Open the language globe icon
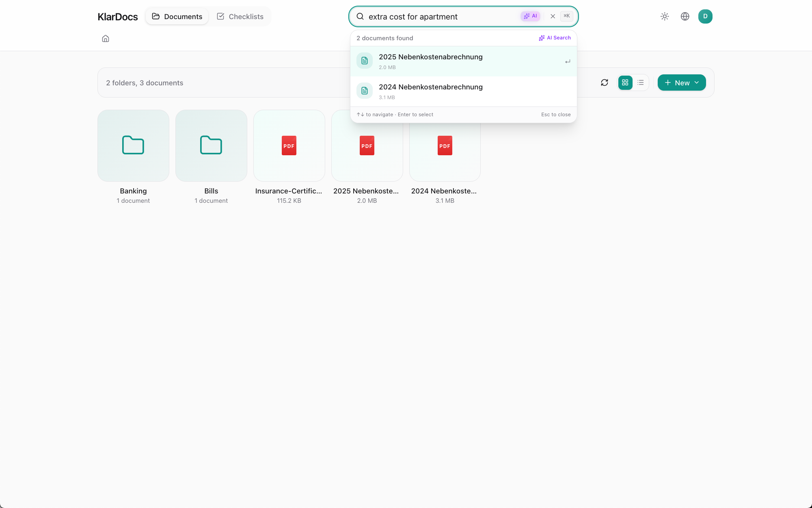 click(685, 17)
